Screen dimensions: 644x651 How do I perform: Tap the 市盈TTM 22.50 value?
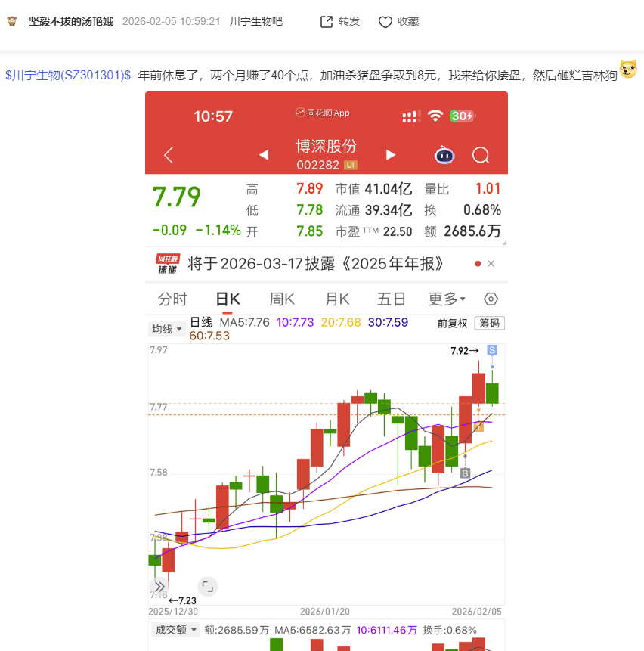point(373,231)
